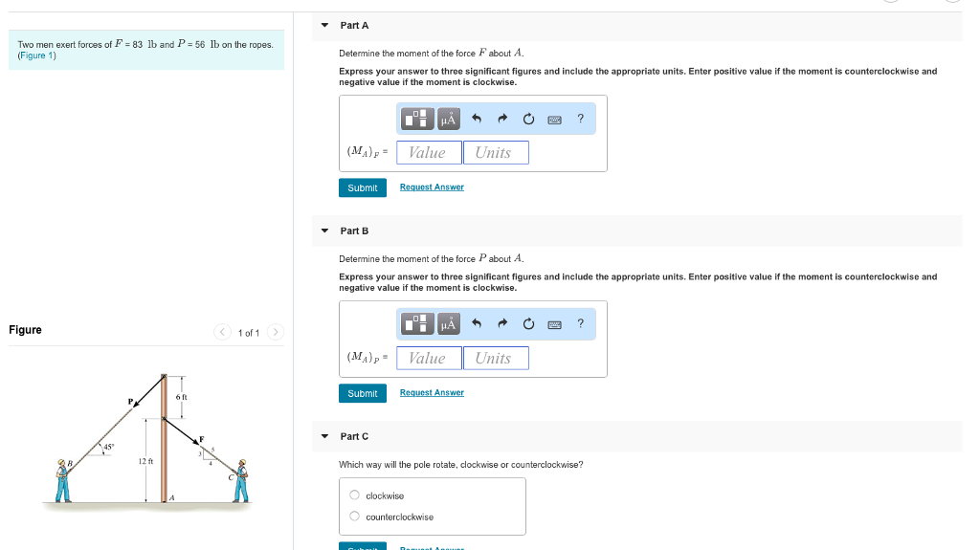
Task: Click the Part B Units input field
Action: [495, 358]
